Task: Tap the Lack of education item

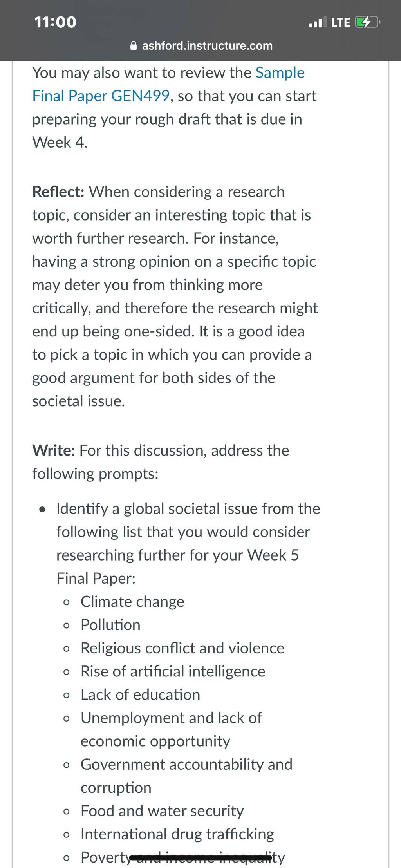Action: [x=140, y=694]
